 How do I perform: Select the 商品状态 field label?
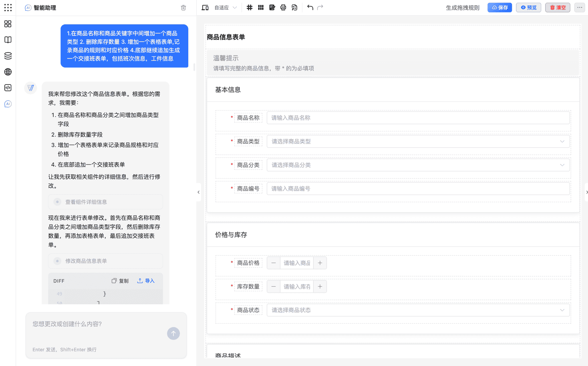click(248, 310)
